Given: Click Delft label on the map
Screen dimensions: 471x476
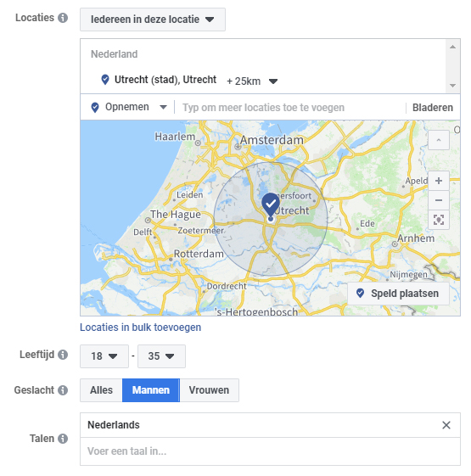Looking at the screenshot, I should point(143,232).
